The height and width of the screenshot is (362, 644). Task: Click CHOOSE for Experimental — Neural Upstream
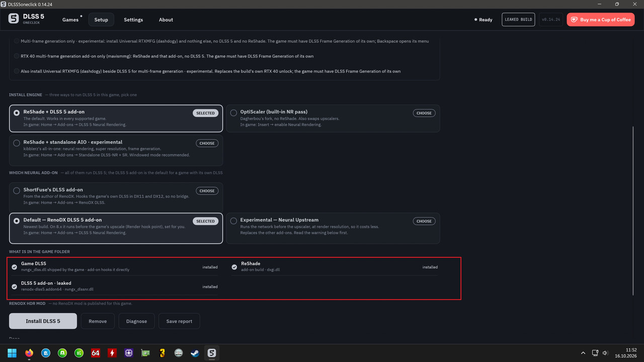click(x=424, y=221)
